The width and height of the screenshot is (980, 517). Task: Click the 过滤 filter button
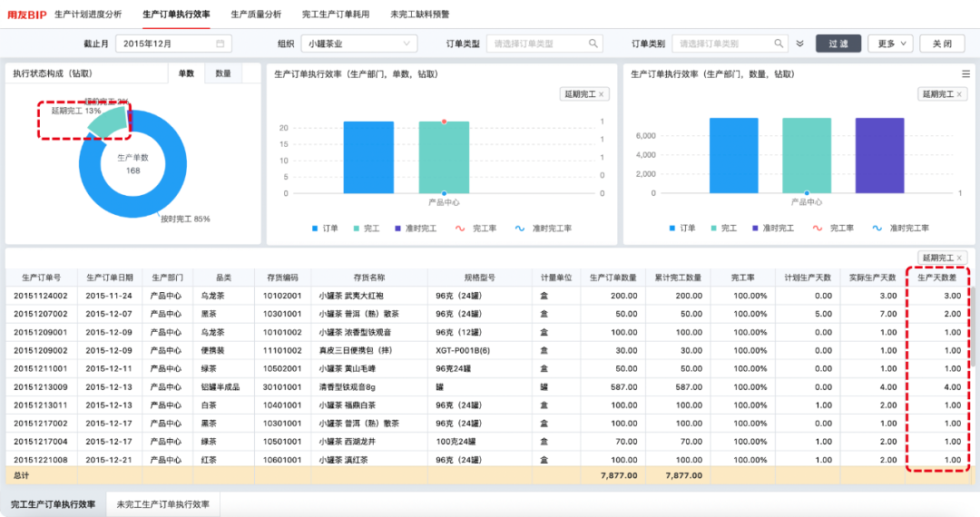pos(838,44)
